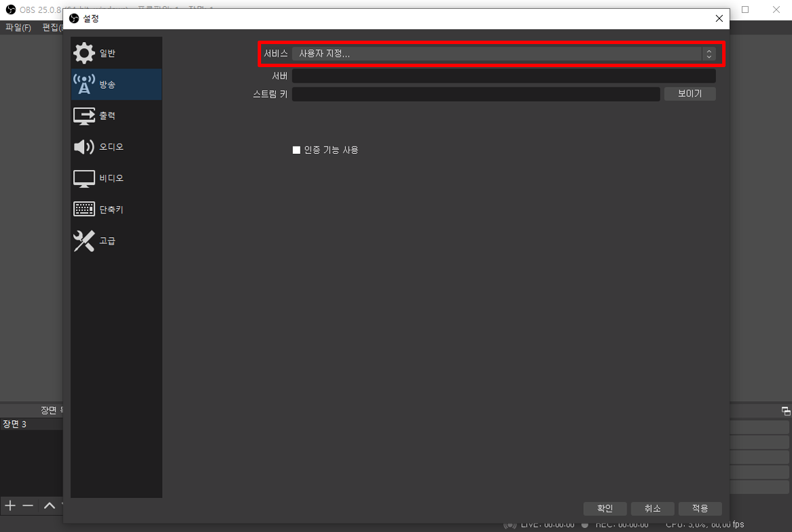
Task: Open the 고급 (Advanced) tools section
Action: click(116, 241)
